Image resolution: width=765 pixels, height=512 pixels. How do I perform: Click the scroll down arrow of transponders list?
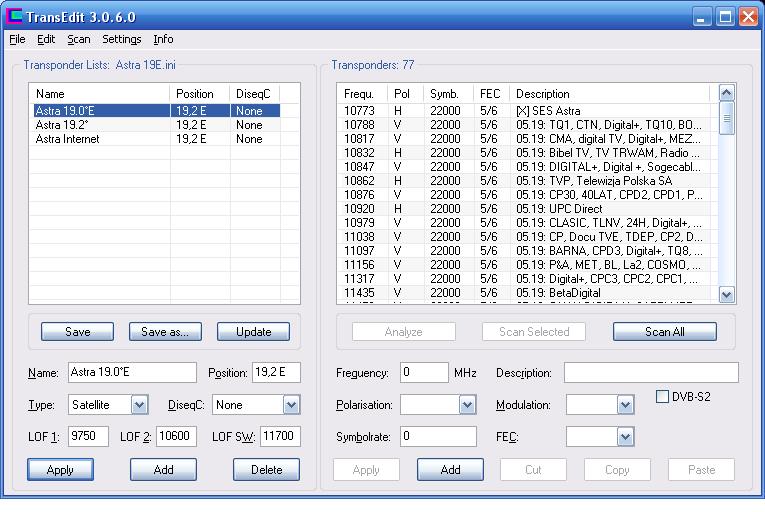point(726,294)
